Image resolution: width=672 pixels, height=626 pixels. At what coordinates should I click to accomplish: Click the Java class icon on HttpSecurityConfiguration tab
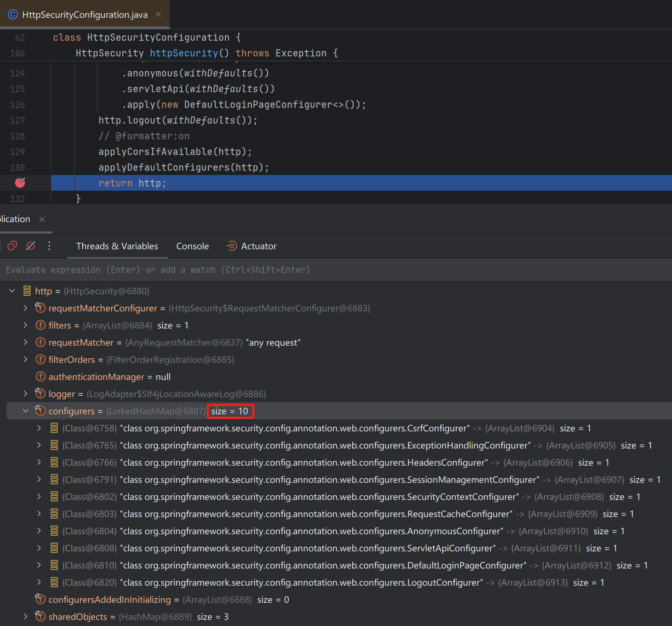[13, 15]
